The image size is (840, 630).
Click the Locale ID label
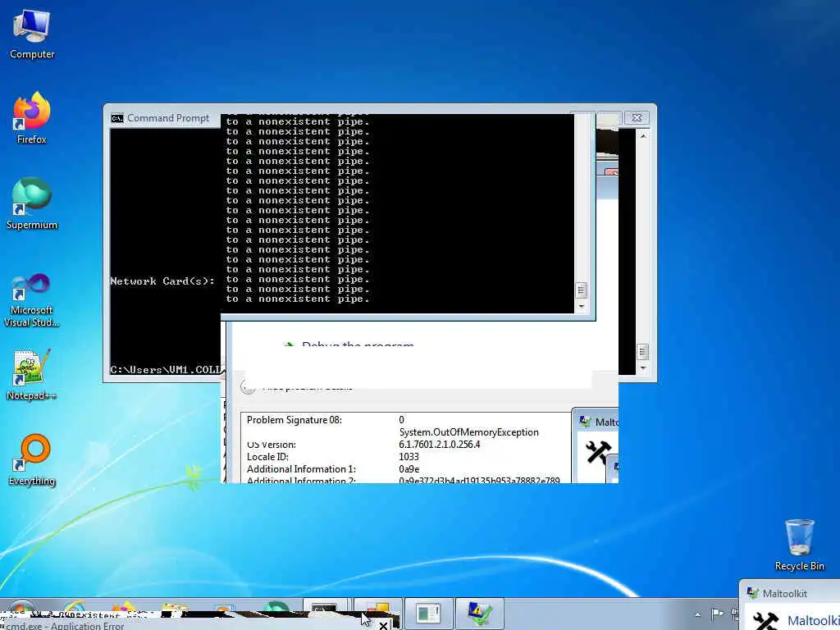[x=268, y=457]
